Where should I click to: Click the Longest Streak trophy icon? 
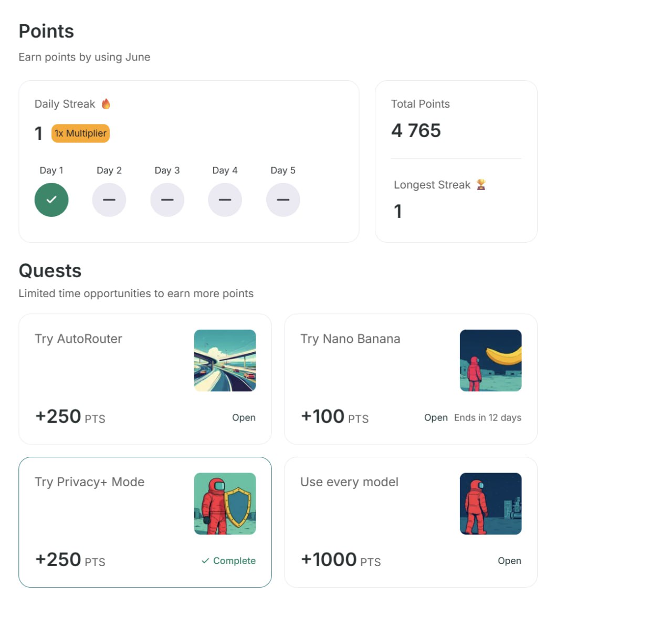[x=481, y=184]
